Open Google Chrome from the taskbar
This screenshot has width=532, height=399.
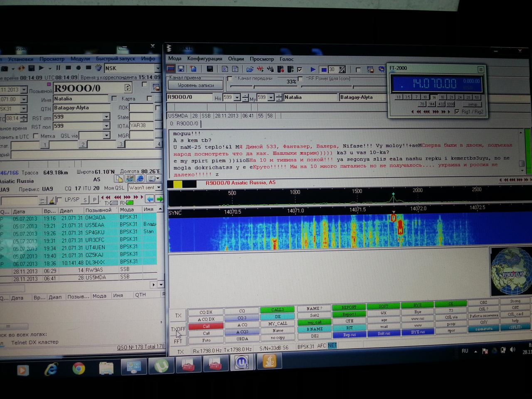[79, 368]
